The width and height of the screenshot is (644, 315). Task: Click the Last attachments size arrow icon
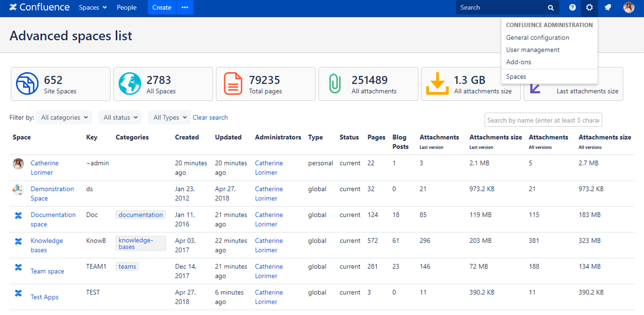coord(535,89)
